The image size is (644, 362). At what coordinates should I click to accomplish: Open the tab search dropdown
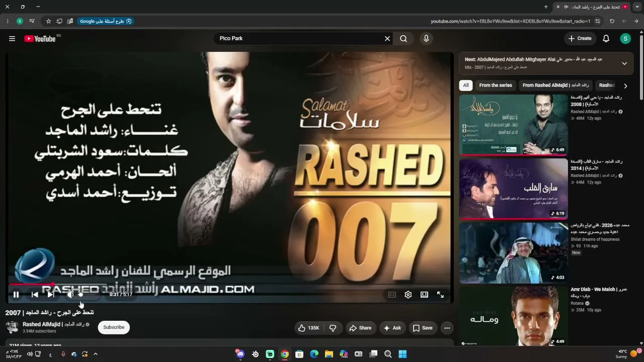coord(637,7)
